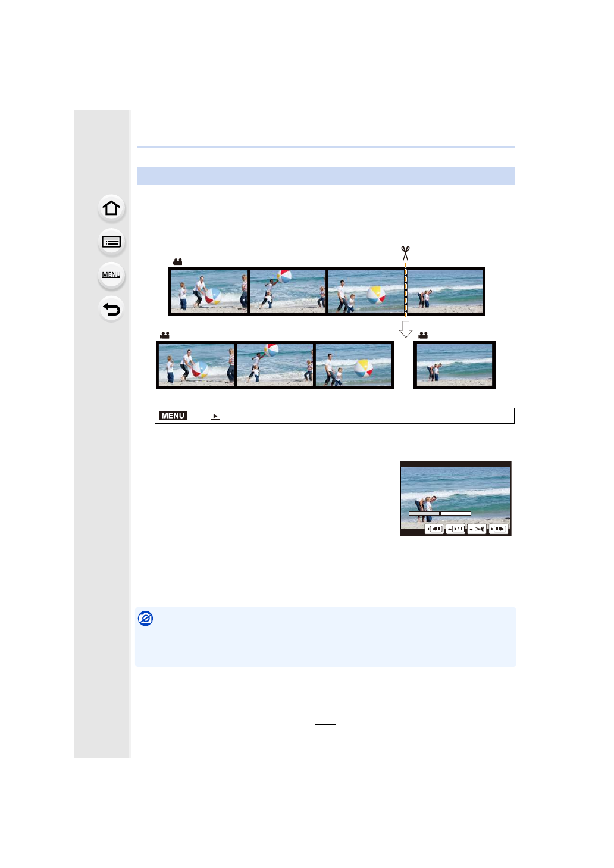
Task: Click the down arrow below the cut line
Action: click(x=406, y=329)
